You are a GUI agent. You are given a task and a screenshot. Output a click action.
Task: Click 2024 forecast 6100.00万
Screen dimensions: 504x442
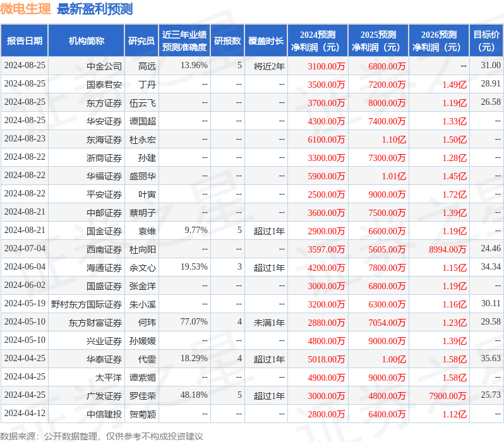327,140
